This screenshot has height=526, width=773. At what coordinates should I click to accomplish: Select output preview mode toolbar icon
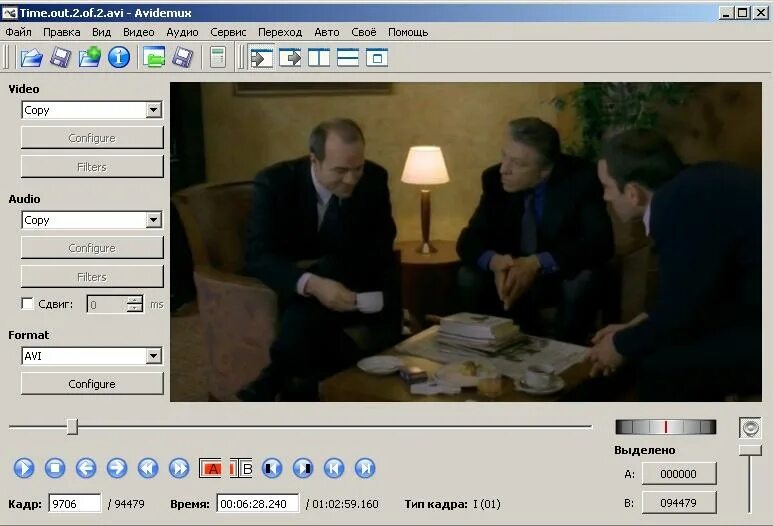(290, 58)
